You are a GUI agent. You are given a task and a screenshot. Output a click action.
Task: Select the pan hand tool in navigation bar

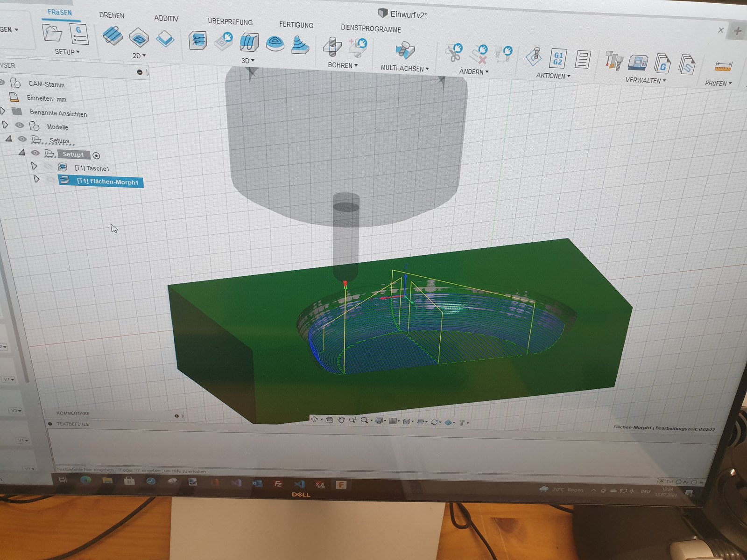(x=341, y=420)
